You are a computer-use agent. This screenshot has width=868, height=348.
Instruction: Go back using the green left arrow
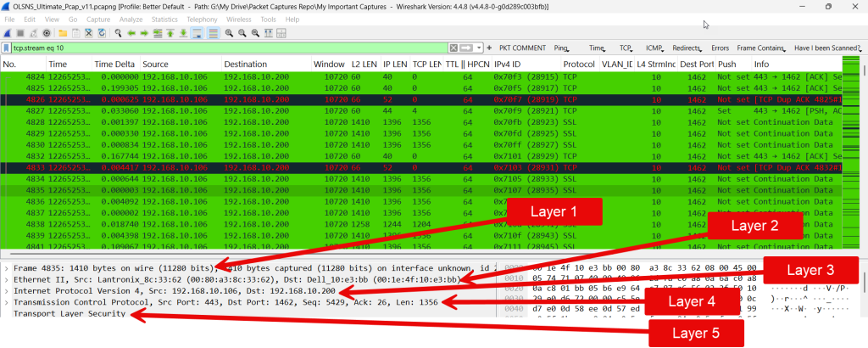click(x=131, y=32)
